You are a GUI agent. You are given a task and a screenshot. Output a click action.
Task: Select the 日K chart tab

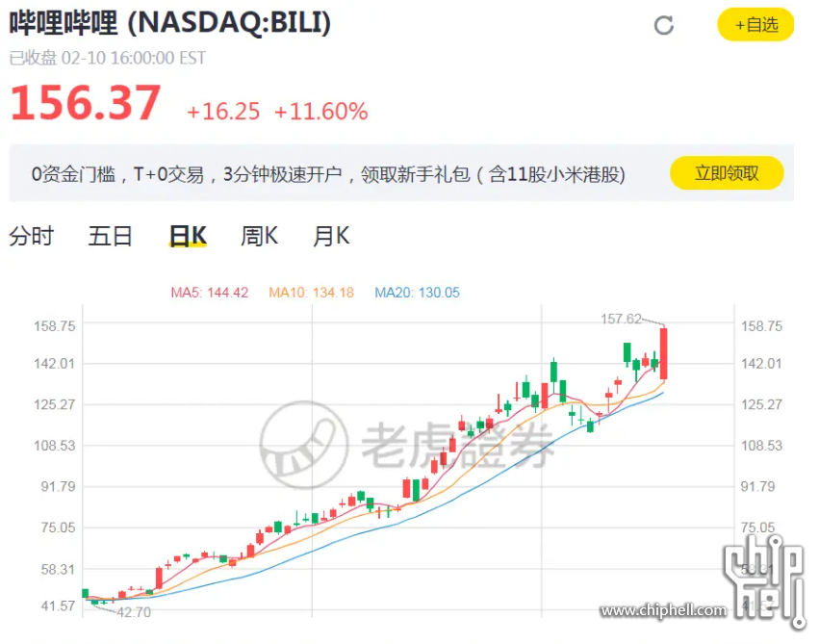pos(188,236)
